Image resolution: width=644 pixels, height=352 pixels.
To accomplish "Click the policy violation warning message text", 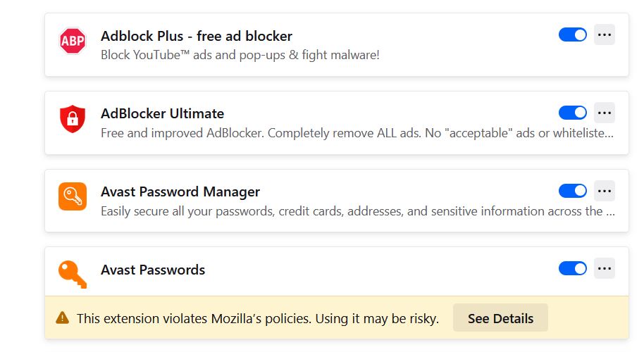I will (x=258, y=318).
